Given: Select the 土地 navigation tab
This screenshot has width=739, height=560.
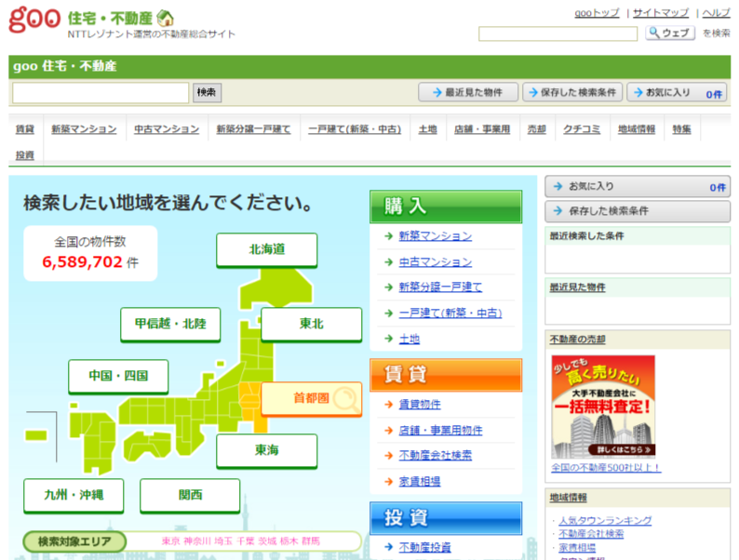Looking at the screenshot, I should click(427, 129).
